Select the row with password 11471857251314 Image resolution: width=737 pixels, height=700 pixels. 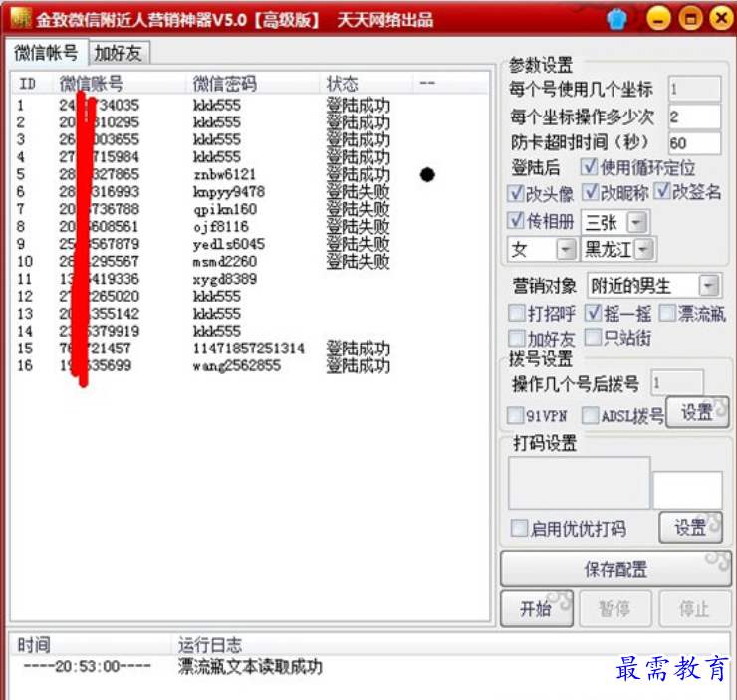[x=250, y=349]
